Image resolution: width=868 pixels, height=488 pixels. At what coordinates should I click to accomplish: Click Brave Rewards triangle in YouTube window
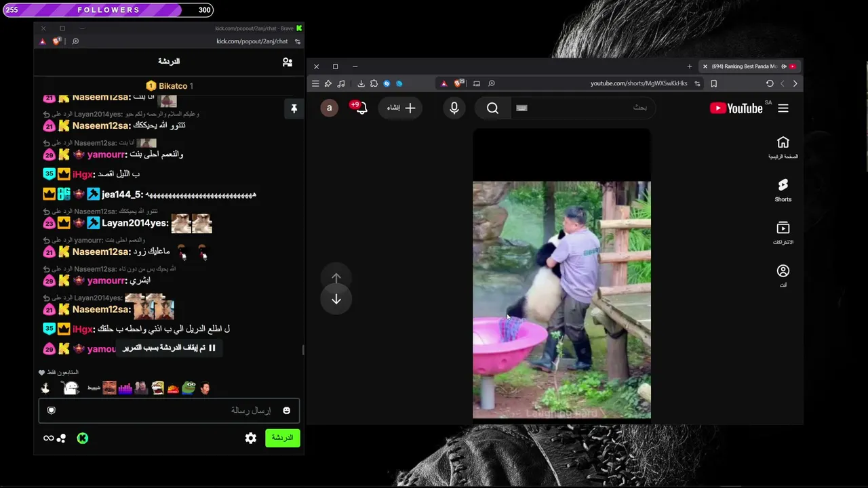click(444, 83)
